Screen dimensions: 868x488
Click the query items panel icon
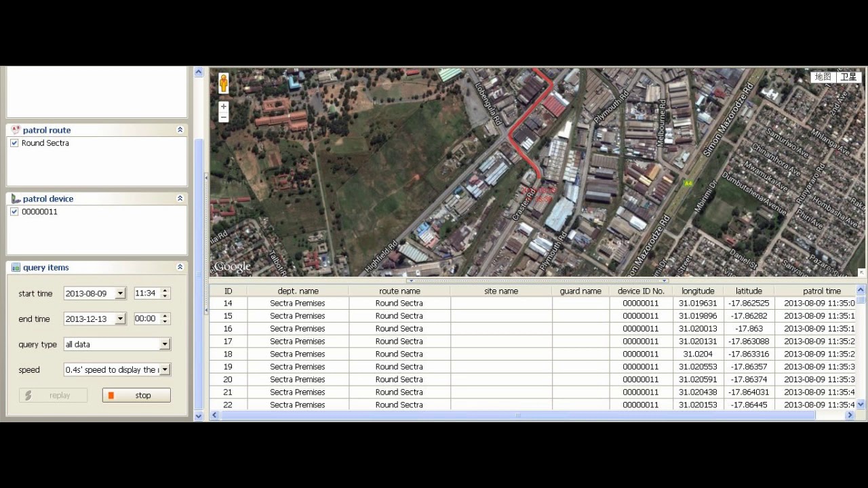coord(16,268)
